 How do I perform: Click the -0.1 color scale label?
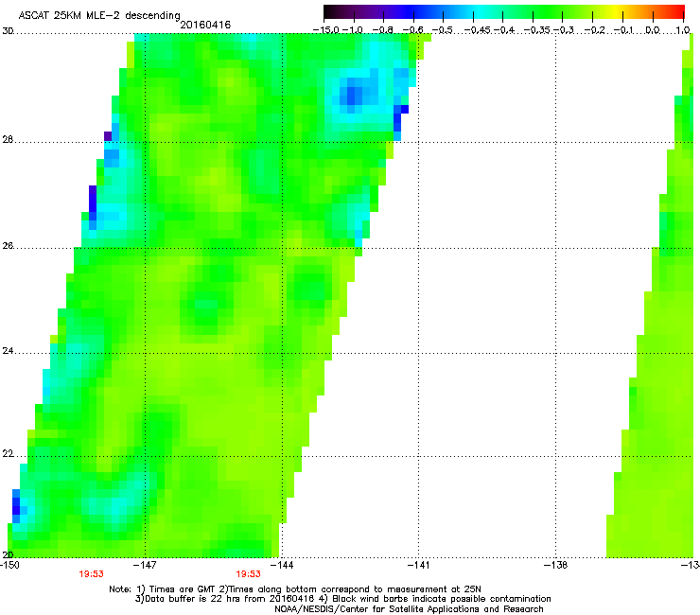(624, 30)
